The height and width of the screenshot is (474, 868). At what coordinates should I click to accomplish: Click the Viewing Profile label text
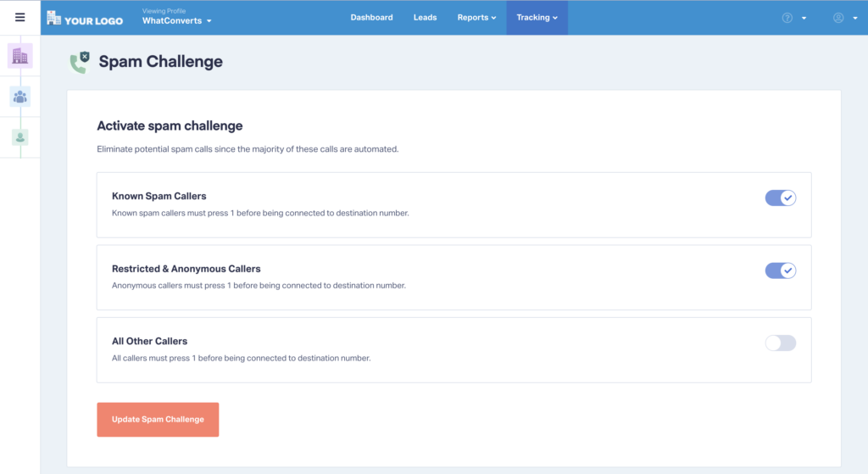[x=164, y=11]
